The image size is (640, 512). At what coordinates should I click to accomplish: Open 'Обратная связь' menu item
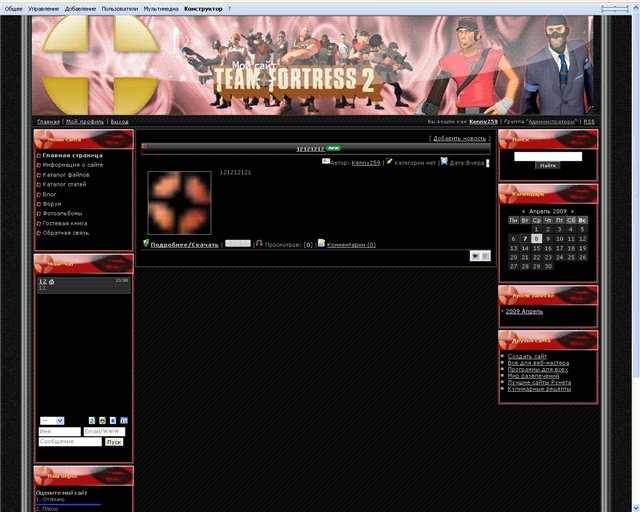pyautogui.click(x=65, y=233)
